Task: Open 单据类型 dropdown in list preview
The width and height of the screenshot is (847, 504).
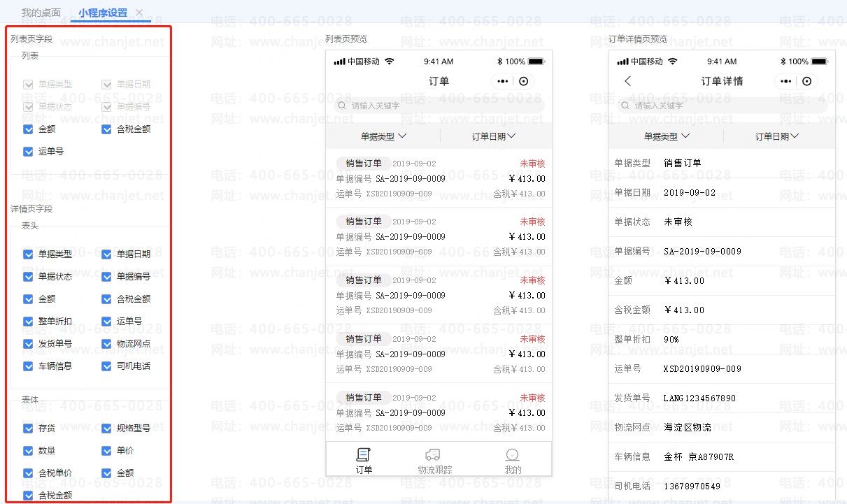Action: point(383,136)
